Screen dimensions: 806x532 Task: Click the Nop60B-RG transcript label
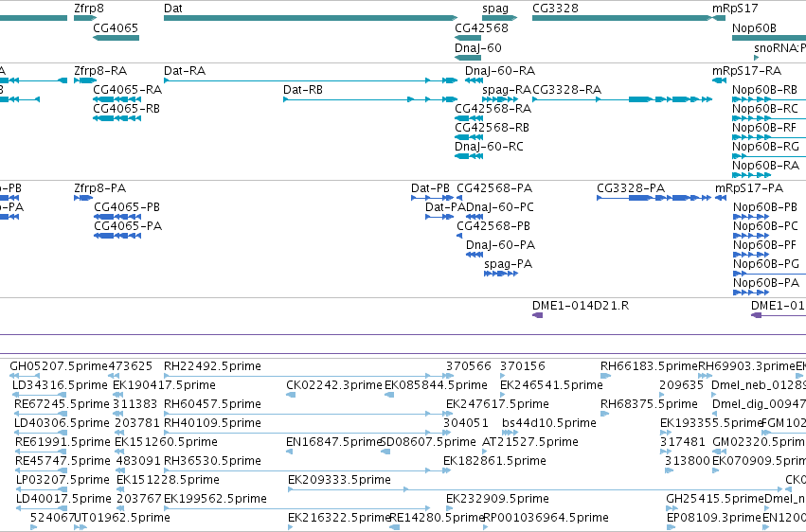(766, 147)
